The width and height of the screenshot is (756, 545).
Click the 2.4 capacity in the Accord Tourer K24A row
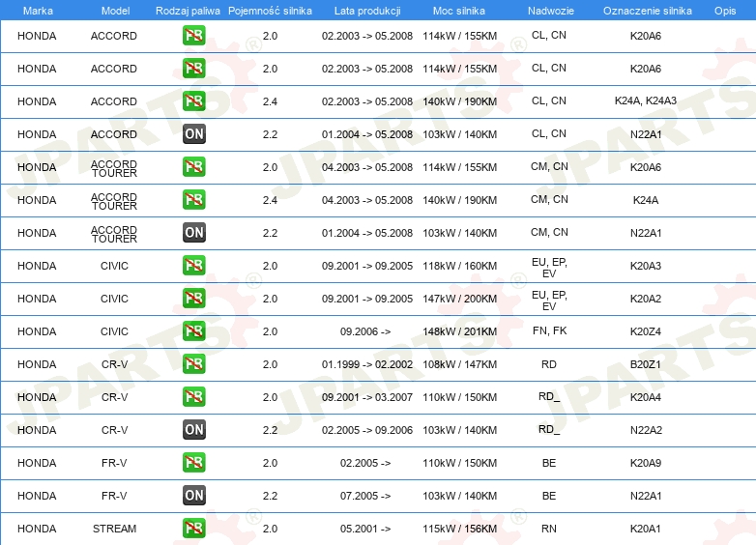click(x=270, y=200)
